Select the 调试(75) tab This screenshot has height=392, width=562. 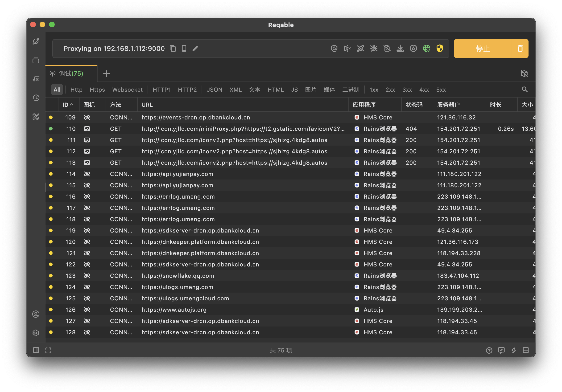point(71,73)
